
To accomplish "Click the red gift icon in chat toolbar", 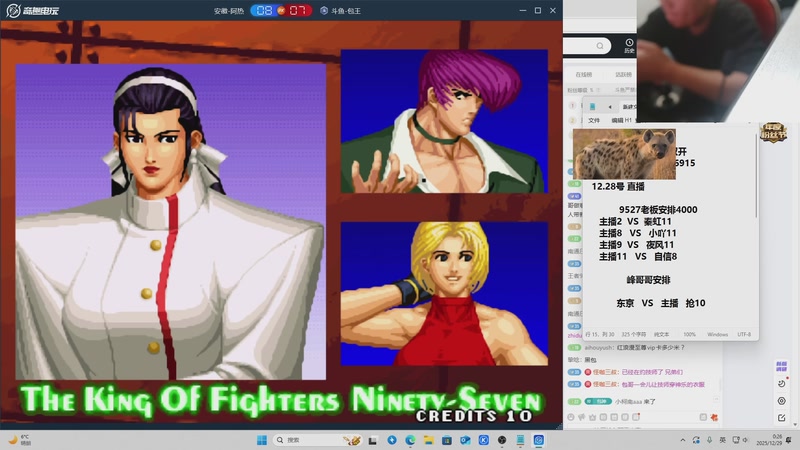I will (x=714, y=417).
